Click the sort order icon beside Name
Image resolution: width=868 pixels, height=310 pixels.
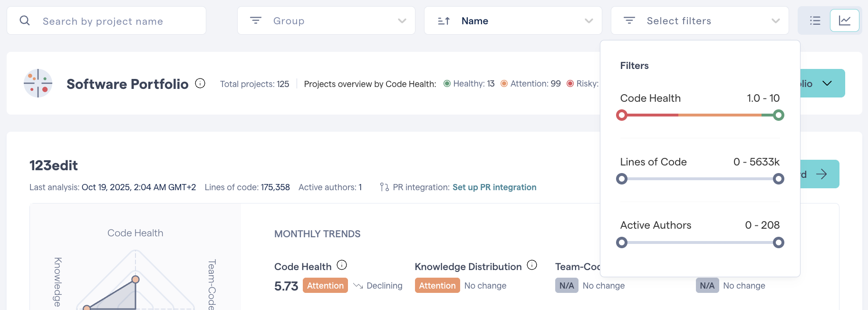[x=444, y=21]
